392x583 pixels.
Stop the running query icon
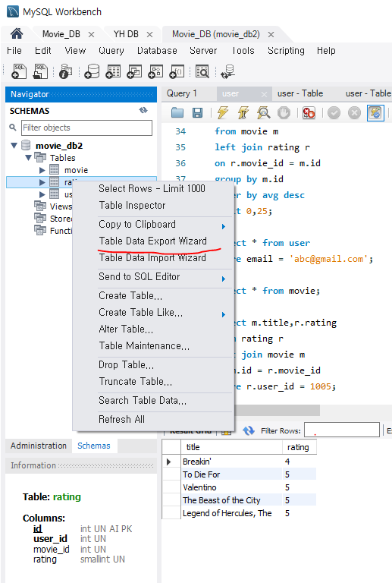pyautogui.click(x=284, y=112)
